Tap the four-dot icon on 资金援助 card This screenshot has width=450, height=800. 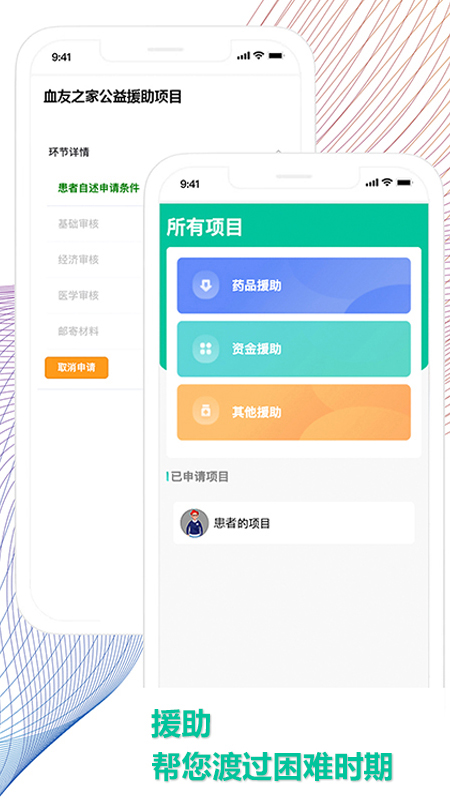point(206,348)
